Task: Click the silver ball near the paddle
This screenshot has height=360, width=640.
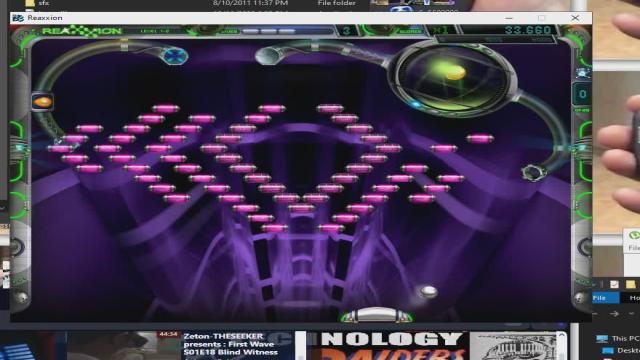Action: tap(428, 291)
